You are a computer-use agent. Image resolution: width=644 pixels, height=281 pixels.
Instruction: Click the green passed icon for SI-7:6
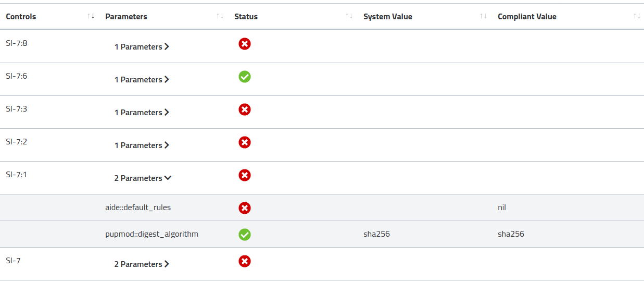click(245, 77)
